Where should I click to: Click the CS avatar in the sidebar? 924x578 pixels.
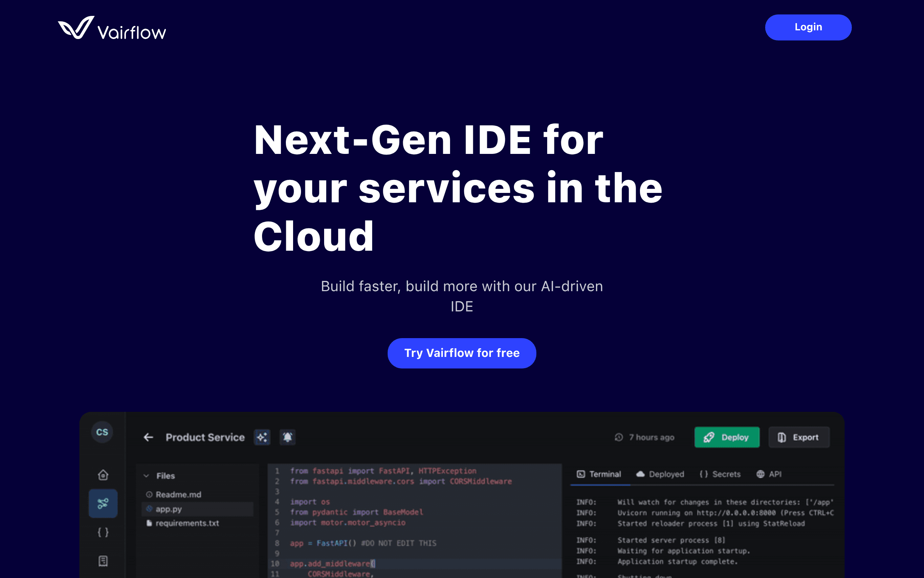(102, 432)
